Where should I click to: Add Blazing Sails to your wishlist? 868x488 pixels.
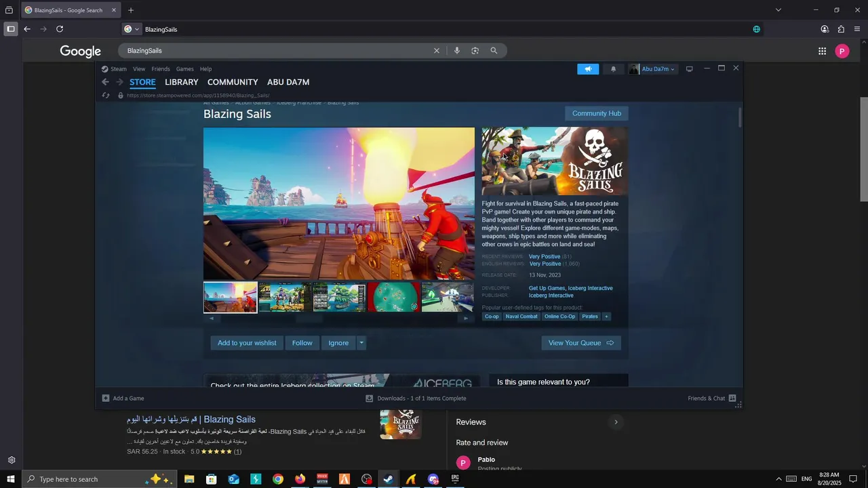(x=247, y=343)
